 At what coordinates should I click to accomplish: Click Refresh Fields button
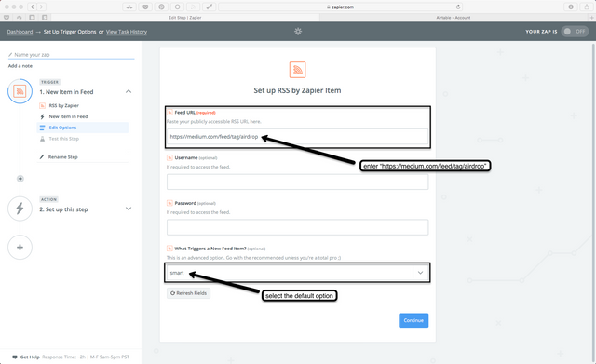pyautogui.click(x=188, y=293)
